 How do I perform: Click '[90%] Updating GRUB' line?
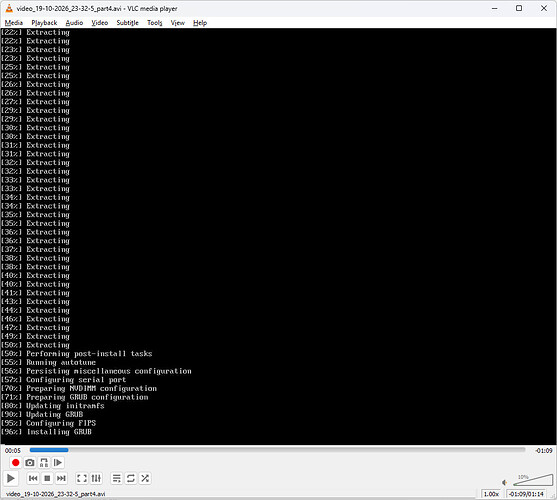(x=42, y=414)
